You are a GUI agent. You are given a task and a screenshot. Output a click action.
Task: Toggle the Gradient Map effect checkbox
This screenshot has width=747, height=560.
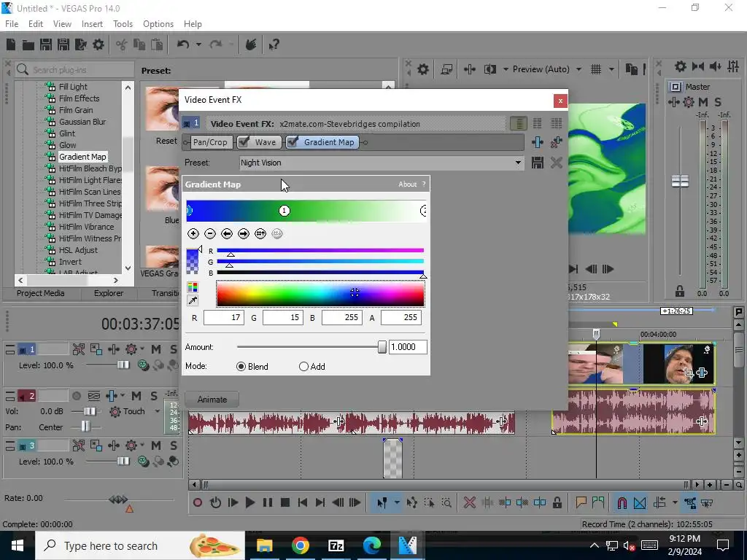pos(293,142)
